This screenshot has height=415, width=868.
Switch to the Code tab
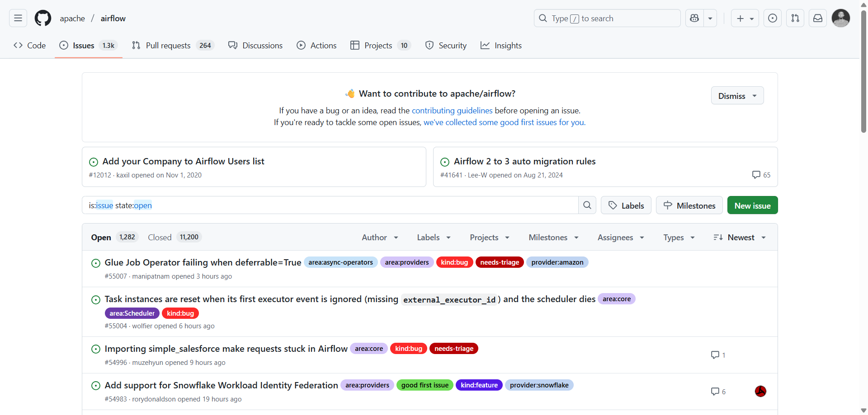click(30, 45)
